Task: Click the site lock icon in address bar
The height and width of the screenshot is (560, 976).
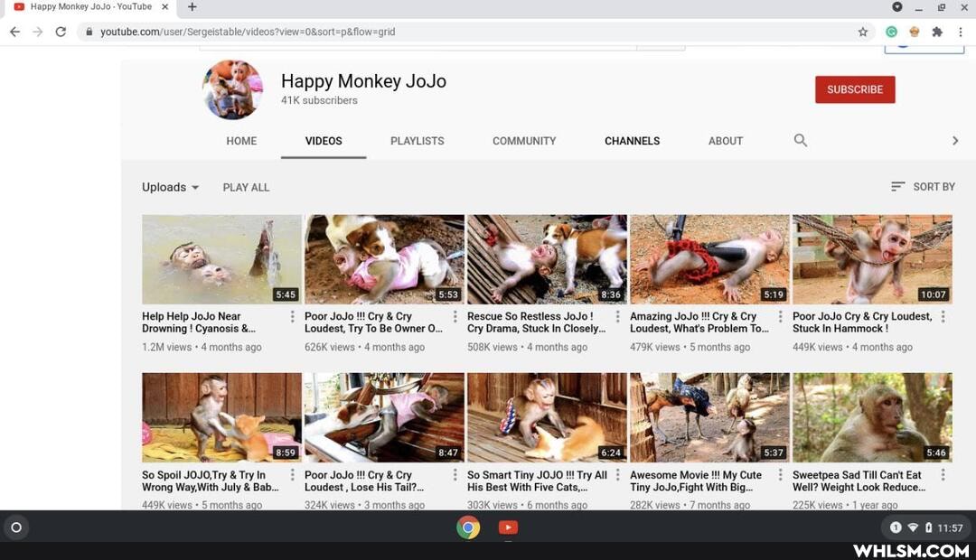Action: click(89, 32)
